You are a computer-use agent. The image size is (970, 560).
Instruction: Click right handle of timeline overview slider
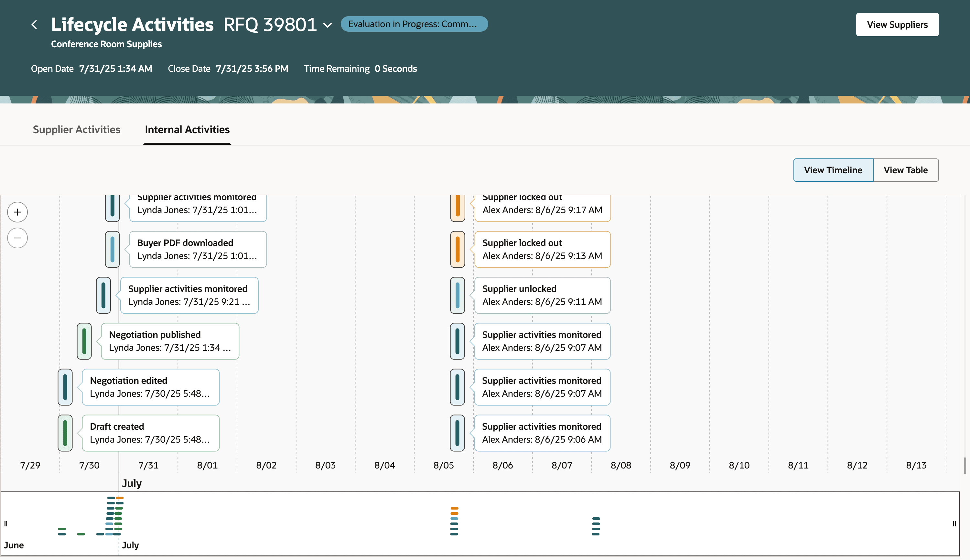954,523
